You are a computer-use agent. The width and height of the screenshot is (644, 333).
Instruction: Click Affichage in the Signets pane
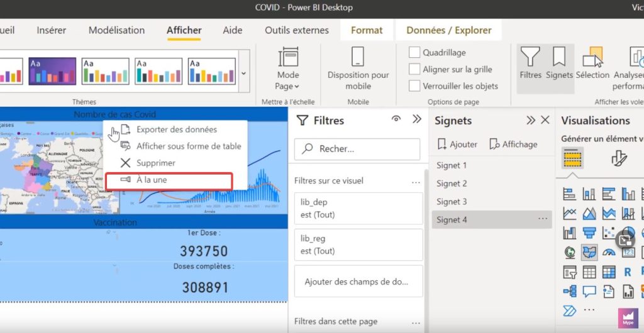(513, 145)
